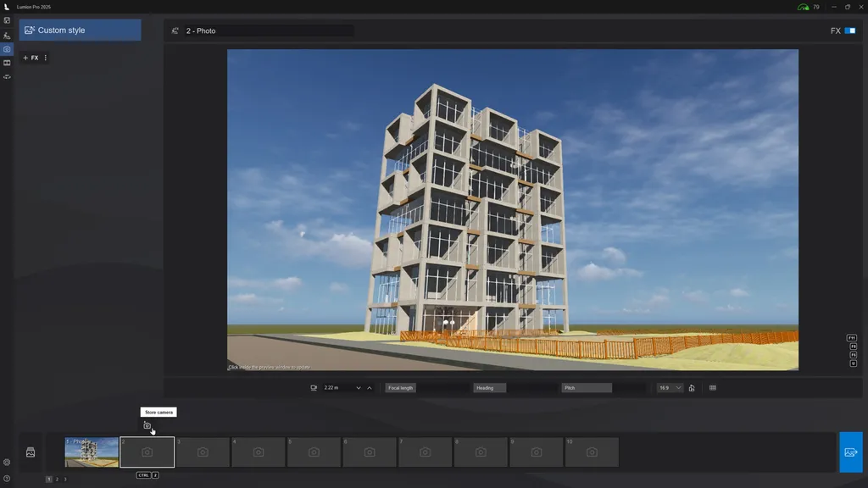Screen dimensions: 868x488
Task: Click the export camera icon next to the aspect ratio
Action: click(692, 387)
